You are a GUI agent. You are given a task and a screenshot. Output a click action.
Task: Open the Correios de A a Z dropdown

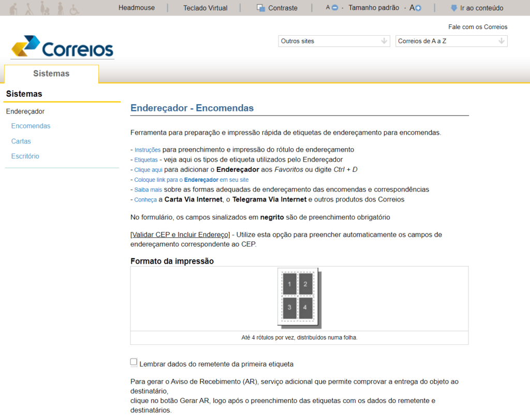[451, 41]
